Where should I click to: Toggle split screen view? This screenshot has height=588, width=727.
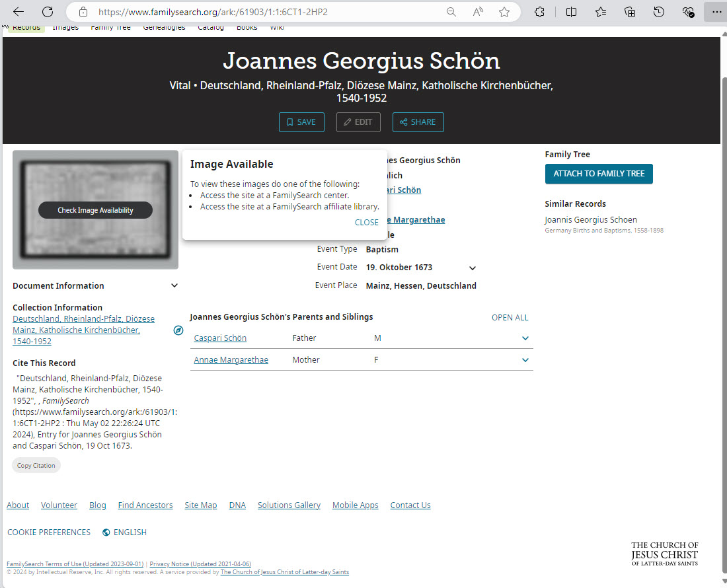click(571, 12)
